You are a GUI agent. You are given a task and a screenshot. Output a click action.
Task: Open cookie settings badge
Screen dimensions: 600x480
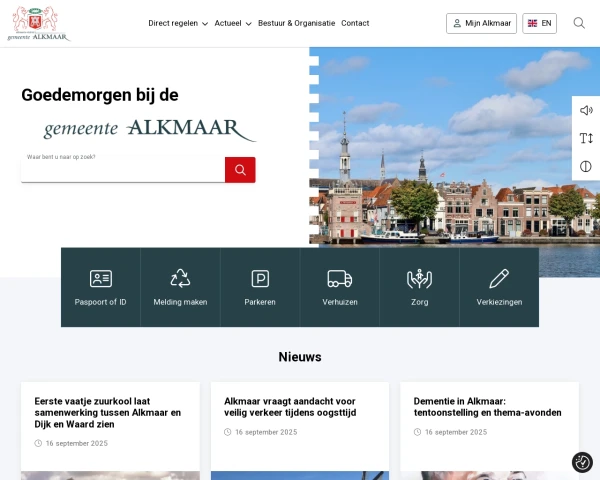pos(582,462)
